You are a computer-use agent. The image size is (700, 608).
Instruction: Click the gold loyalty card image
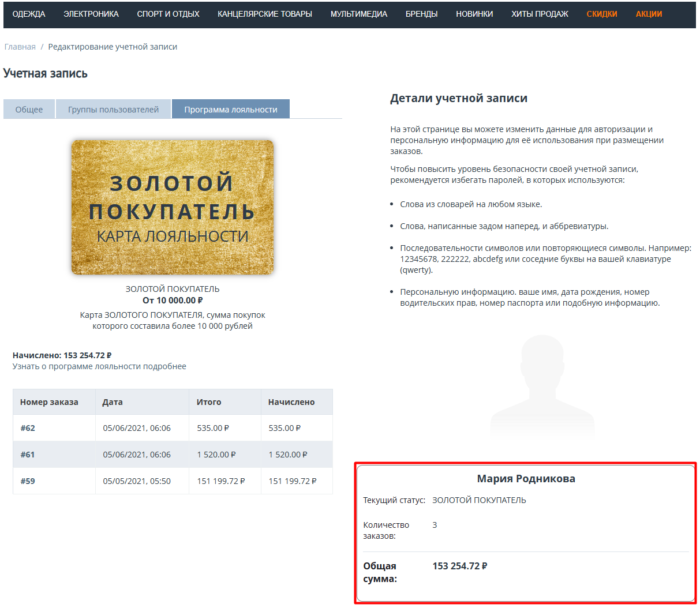(x=173, y=207)
